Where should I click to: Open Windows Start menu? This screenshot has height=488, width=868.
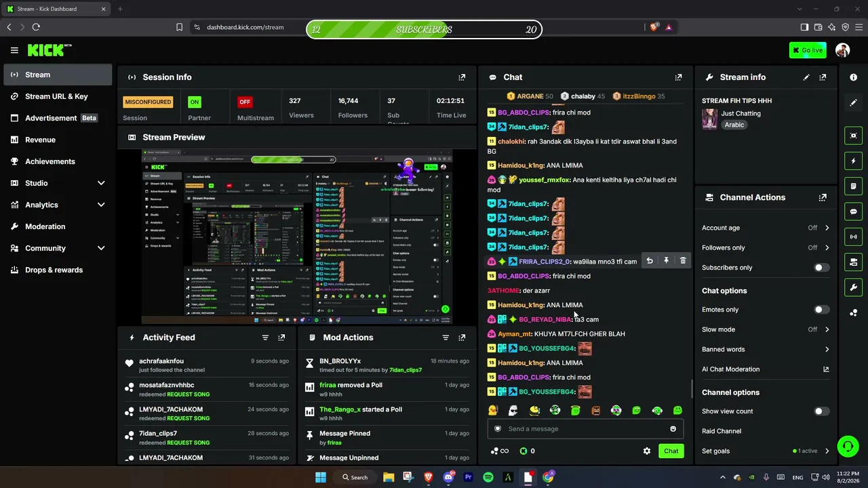point(320,477)
